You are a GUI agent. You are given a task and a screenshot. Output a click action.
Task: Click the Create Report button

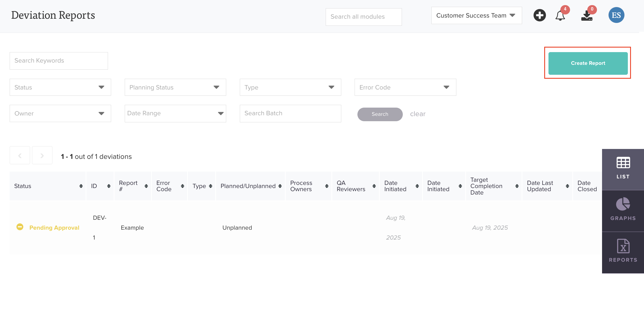point(588,63)
